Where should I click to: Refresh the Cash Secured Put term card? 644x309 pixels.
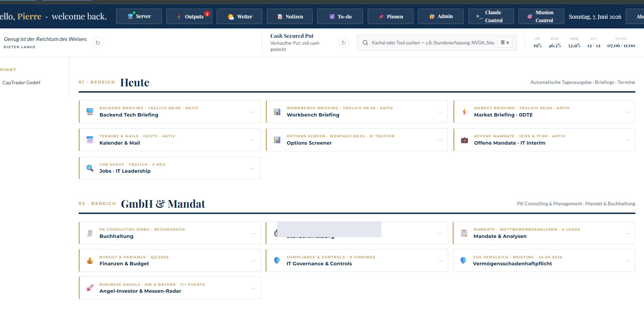344,43
